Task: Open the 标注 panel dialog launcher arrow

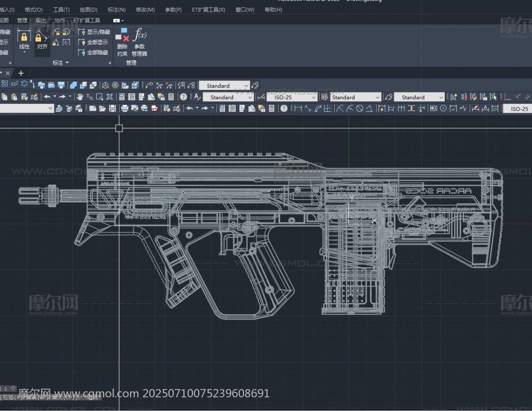Action: point(110,63)
